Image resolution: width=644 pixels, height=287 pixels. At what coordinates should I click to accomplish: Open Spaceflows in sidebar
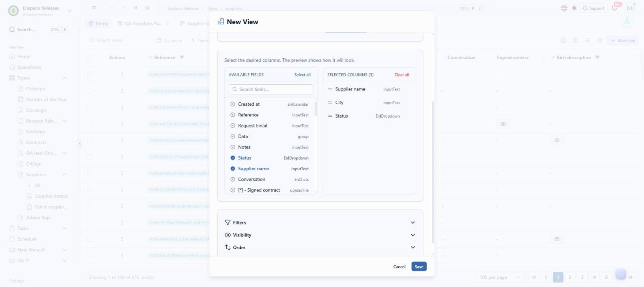pos(29,67)
